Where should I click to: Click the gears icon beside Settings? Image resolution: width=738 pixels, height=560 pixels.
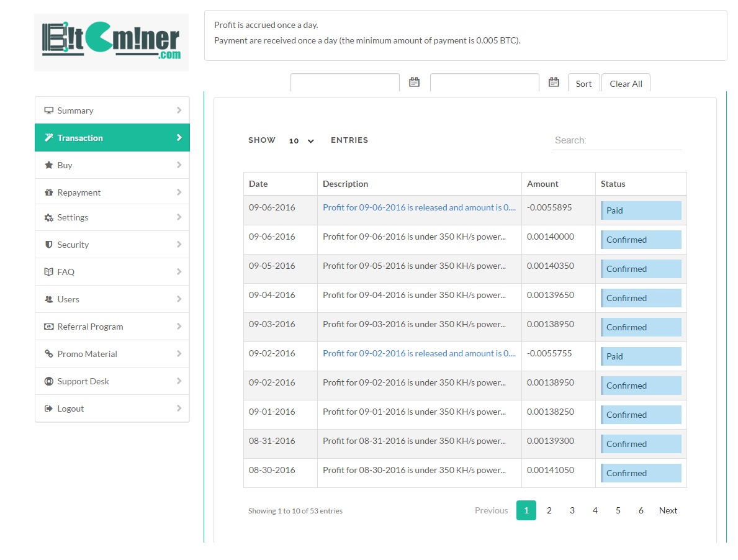pos(48,218)
